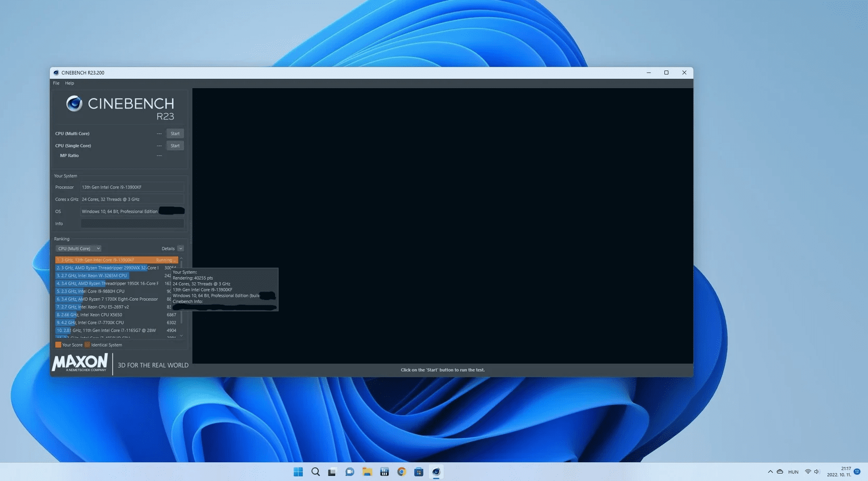Click the Wi-Fi network tray icon
The height and width of the screenshot is (481, 868).
point(808,472)
